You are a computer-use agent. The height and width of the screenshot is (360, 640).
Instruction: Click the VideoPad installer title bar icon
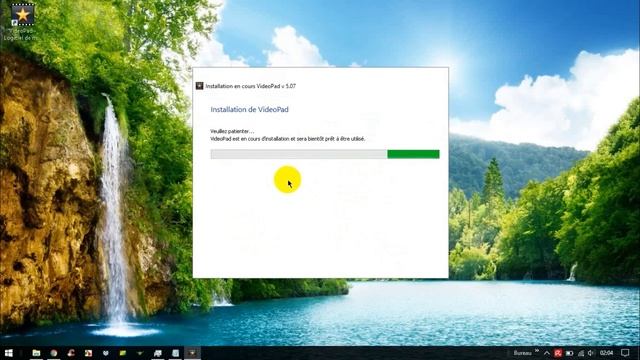tap(200, 86)
